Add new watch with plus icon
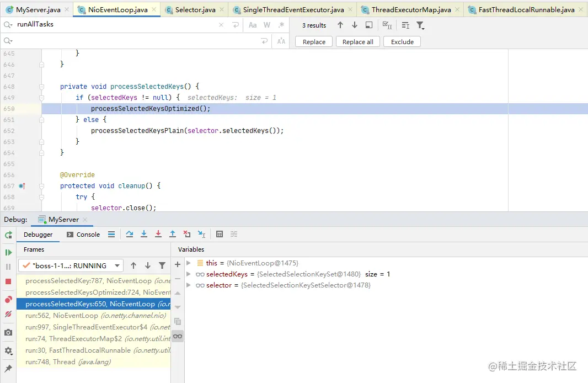This screenshot has height=383, width=588. pyautogui.click(x=178, y=264)
